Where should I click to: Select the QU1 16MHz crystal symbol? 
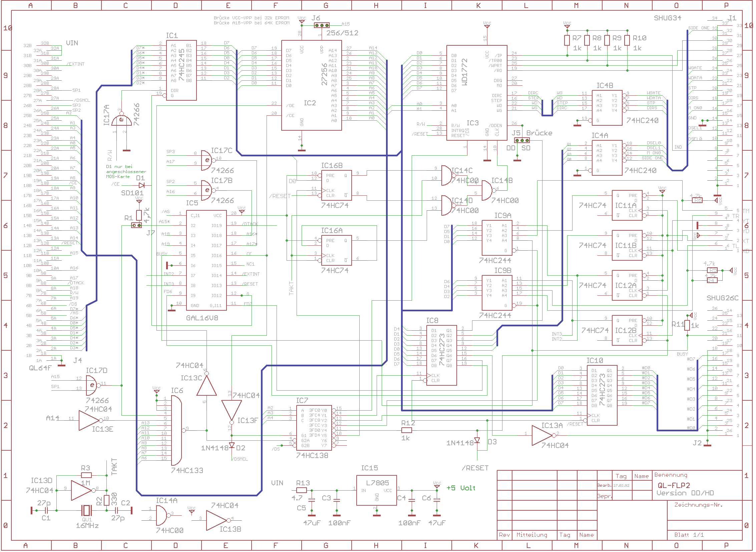coord(87,511)
